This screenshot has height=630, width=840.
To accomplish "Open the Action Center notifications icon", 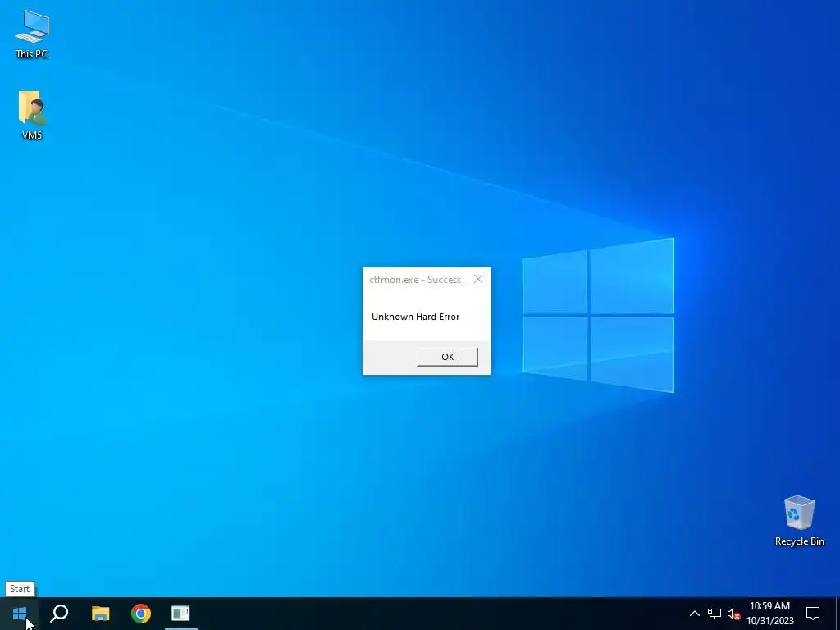I will click(813, 614).
